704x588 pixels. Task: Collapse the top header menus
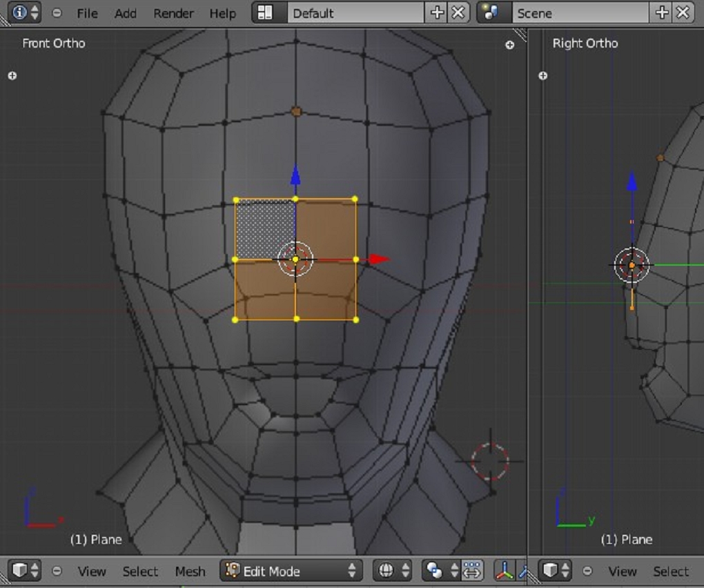[57, 13]
